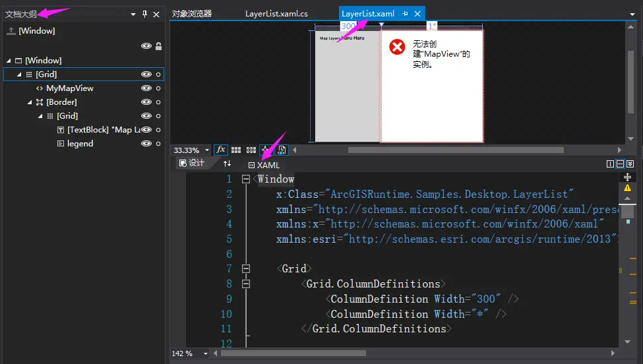Click the lock-all icon in outline header

coord(159,46)
